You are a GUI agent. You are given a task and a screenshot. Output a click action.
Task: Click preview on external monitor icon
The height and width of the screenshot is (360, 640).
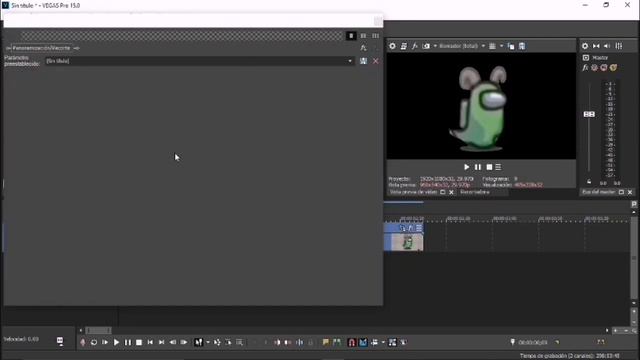point(404,46)
